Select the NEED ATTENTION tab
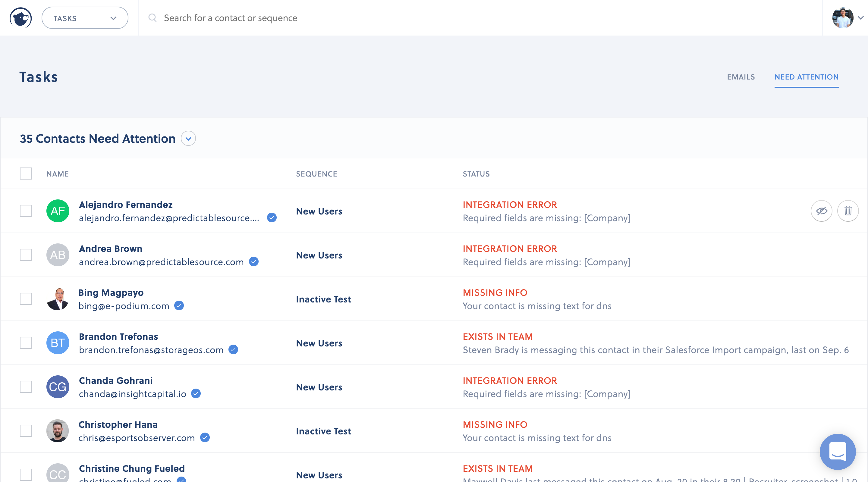Viewport: 868px width, 482px height. click(x=806, y=77)
